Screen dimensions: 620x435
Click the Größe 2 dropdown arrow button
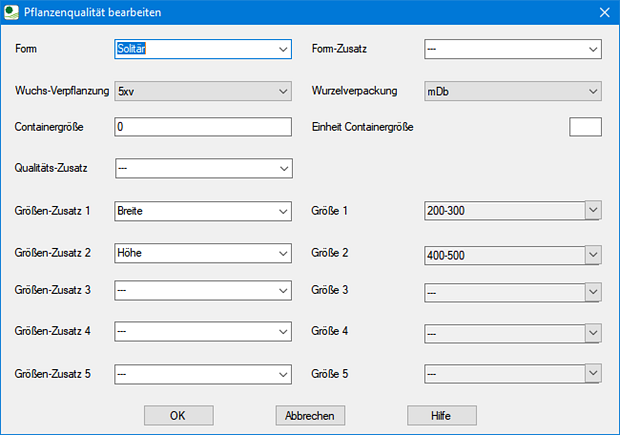click(593, 255)
